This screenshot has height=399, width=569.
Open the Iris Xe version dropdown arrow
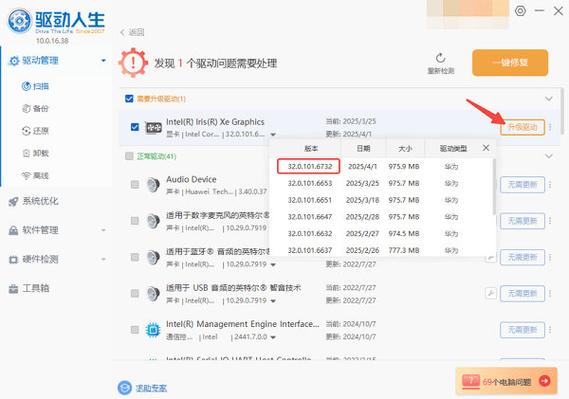pyautogui.click(x=273, y=135)
